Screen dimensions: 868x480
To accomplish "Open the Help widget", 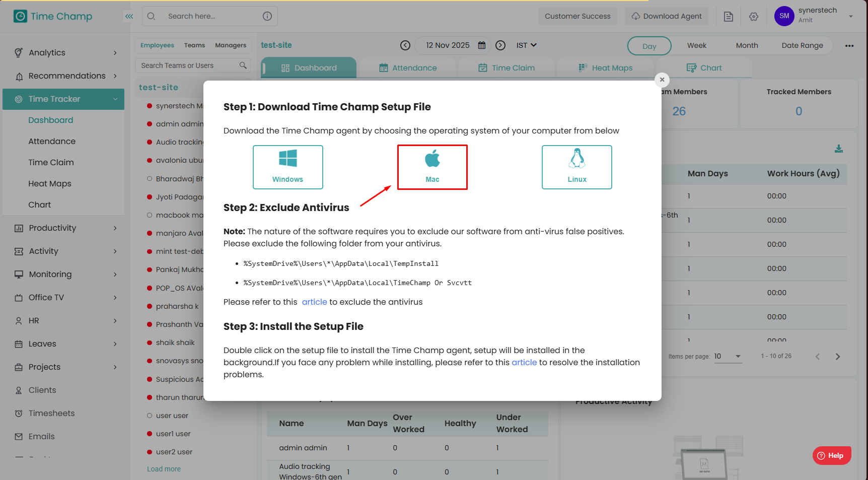I will pyautogui.click(x=832, y=456).
